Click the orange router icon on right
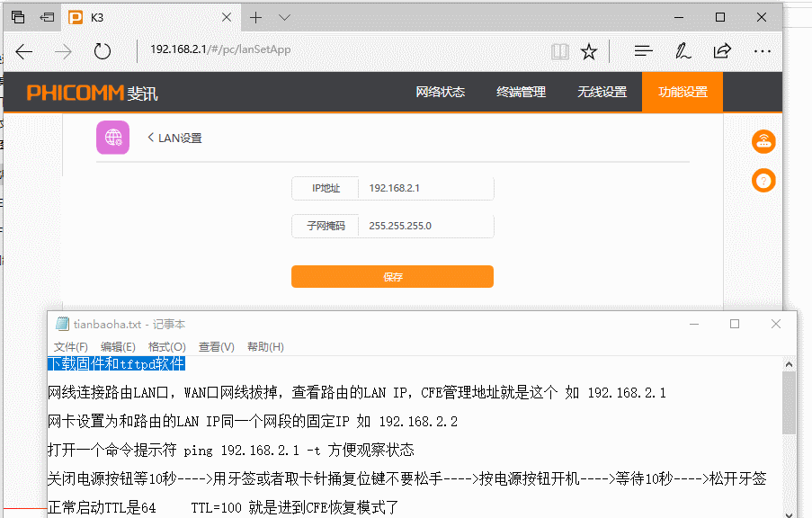Image resolution: width=812 pixels, height=518 pixels. click(763, 141)
